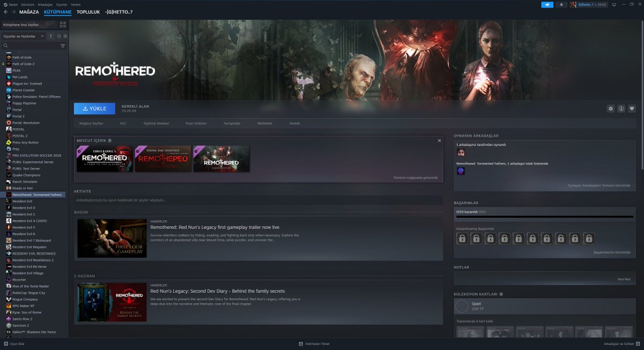
Task: Open the blue announcements megaphone button
Action: click(547, 4)
